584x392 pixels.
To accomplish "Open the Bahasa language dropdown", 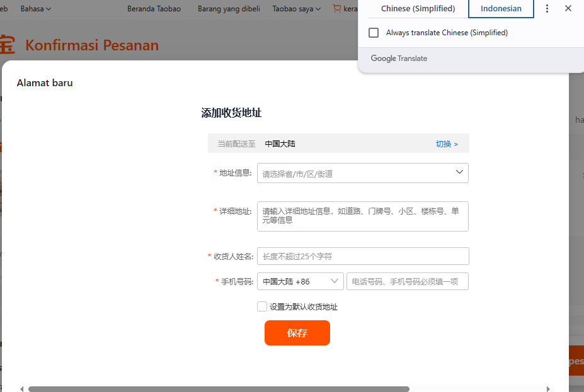I will click(33, 8).
